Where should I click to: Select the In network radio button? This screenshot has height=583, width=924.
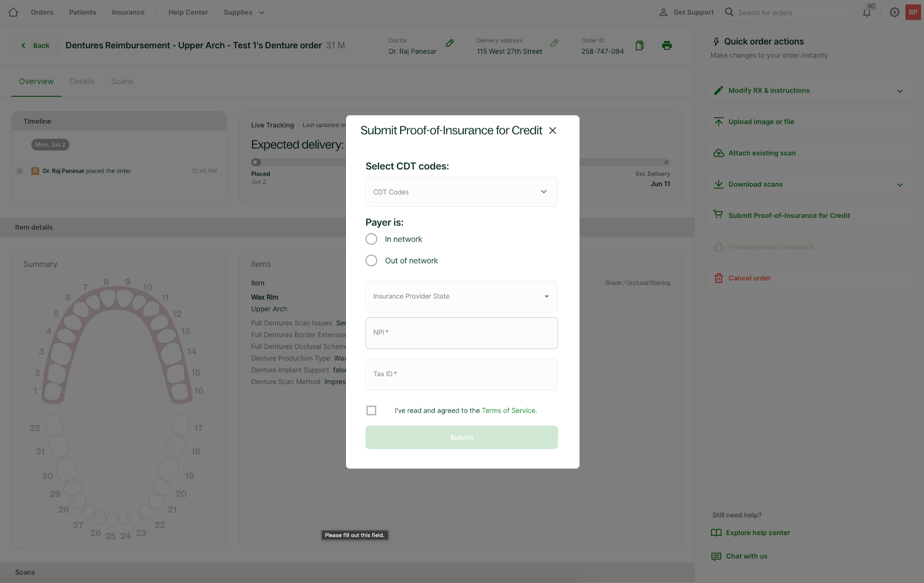(x=371, y=239)
